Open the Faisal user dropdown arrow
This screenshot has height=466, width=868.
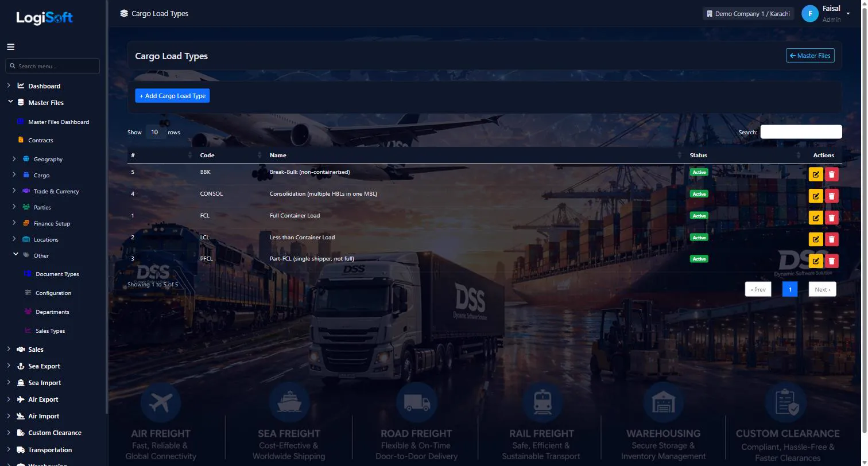pos(848,14)
